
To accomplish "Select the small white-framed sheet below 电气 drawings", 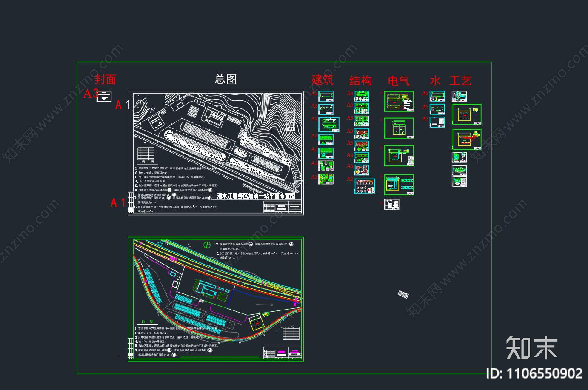I will (392, 204).
